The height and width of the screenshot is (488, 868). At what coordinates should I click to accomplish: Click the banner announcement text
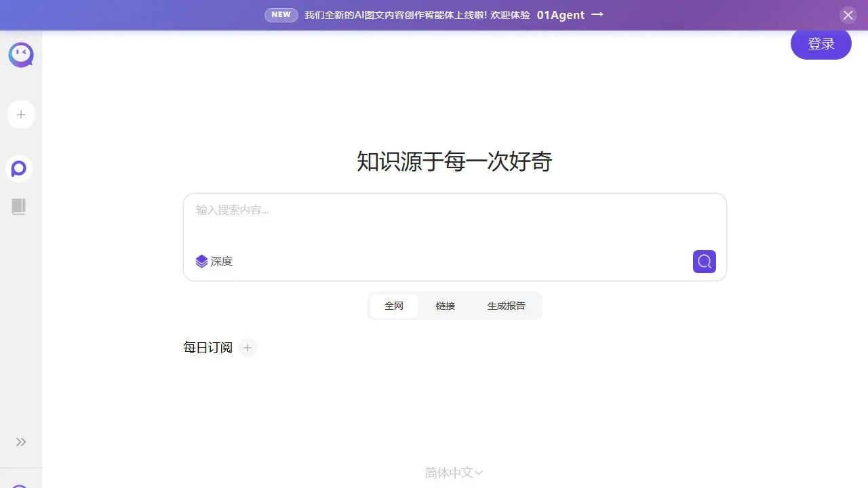pyautogui.click(x=417, y=15)
